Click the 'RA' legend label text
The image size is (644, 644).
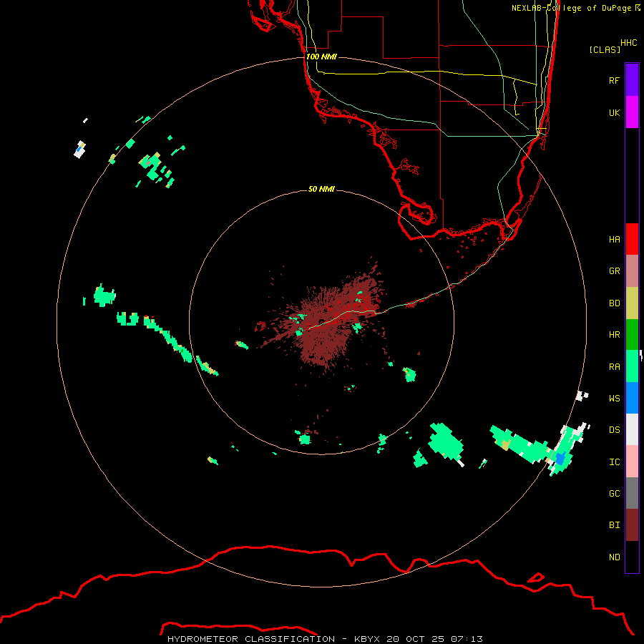(614, 366)
